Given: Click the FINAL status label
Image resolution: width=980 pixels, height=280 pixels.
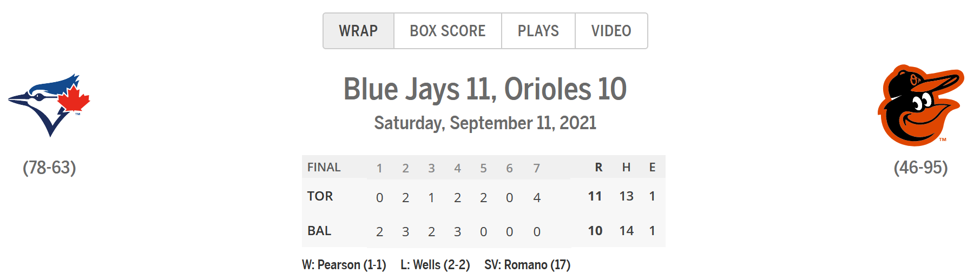Looking at the screenshot, I should [324, 168].
